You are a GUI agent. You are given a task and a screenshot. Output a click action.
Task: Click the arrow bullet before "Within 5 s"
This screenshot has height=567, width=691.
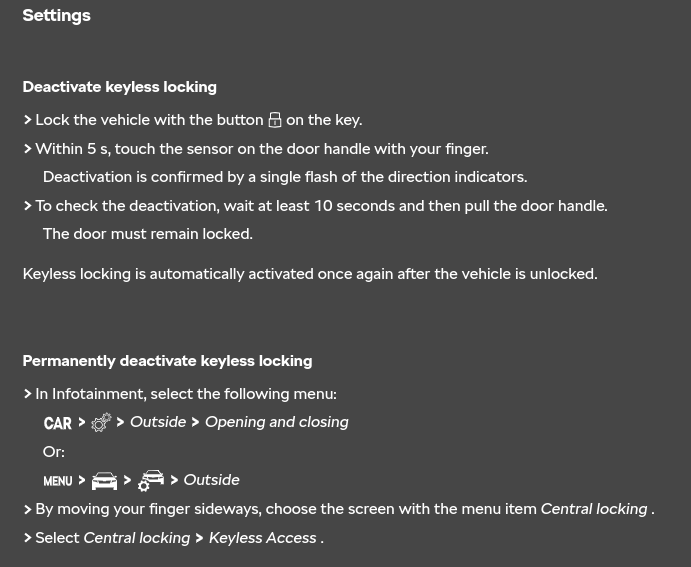point(27,149)
